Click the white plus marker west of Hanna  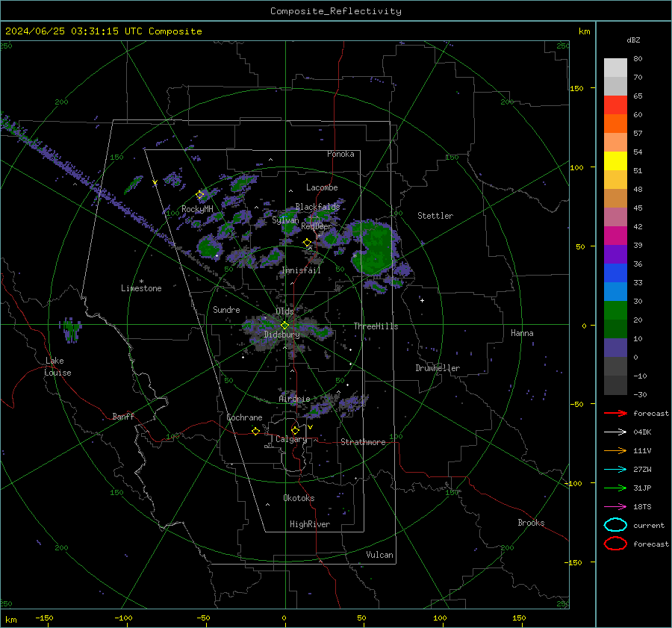click(422, 300)
